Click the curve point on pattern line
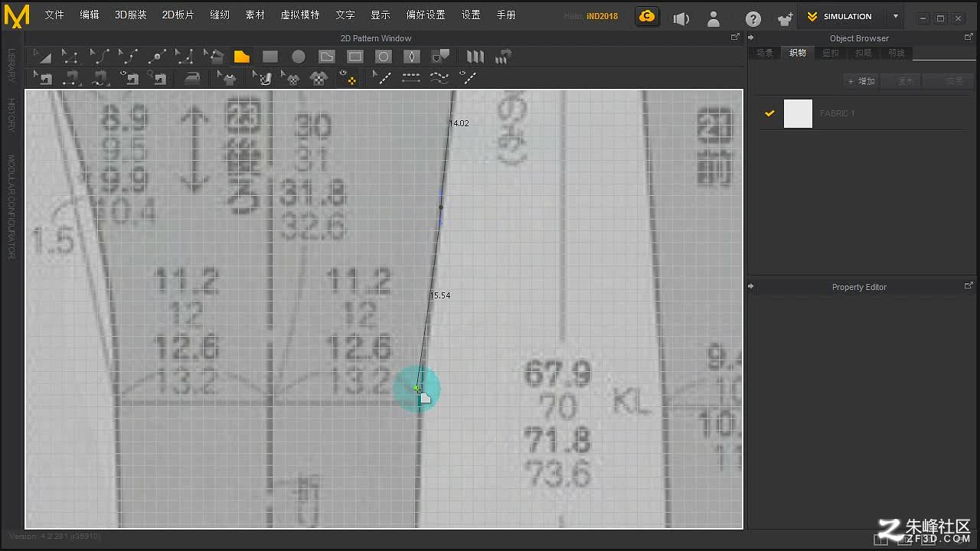The height and width of the screenshot is (551, 980). 441,207
